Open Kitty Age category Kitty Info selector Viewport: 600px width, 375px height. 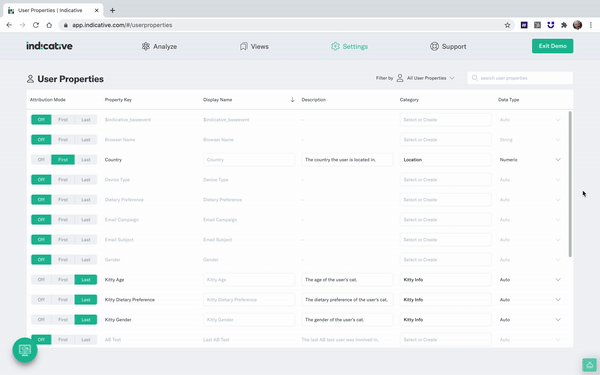coord(445,280)
